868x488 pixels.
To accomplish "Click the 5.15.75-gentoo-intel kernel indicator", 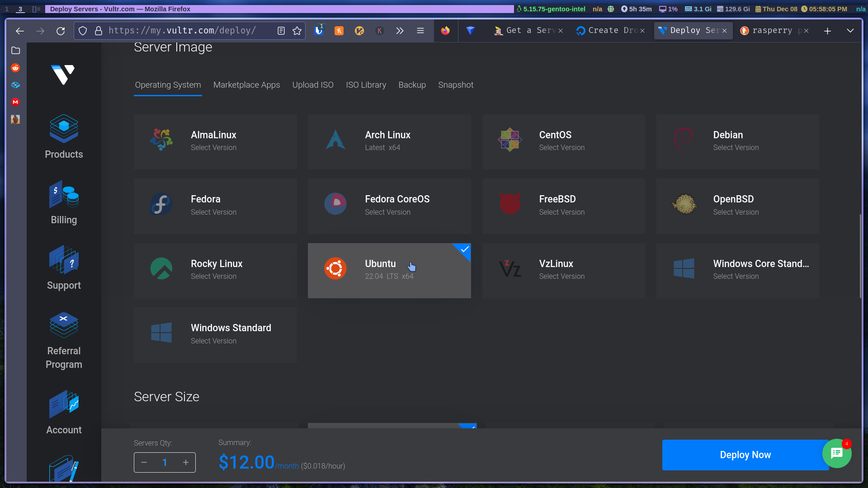I will 551,9.
